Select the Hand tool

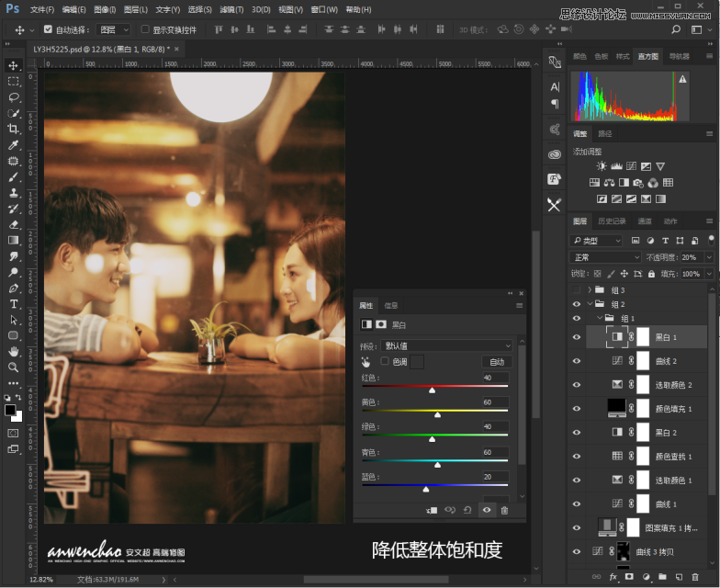tap(13, 351)
